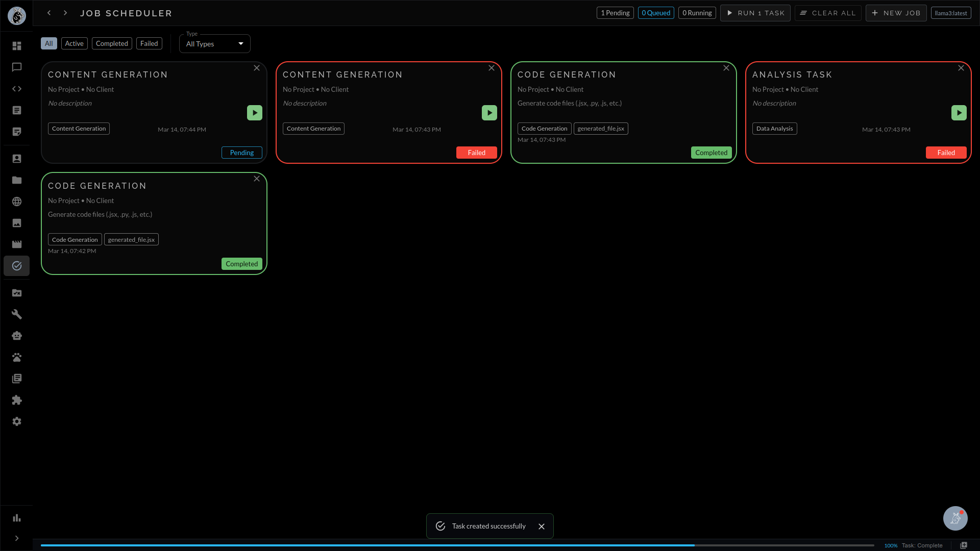Switch to the All jobs tab
Viewport: 980px width, 551px height.
[48, 43]
